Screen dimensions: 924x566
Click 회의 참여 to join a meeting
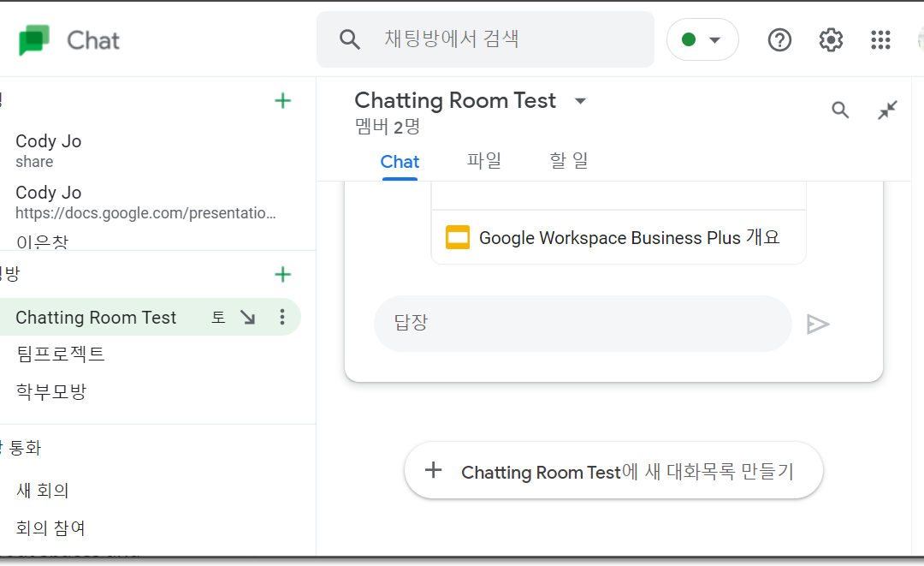(50, 527)
